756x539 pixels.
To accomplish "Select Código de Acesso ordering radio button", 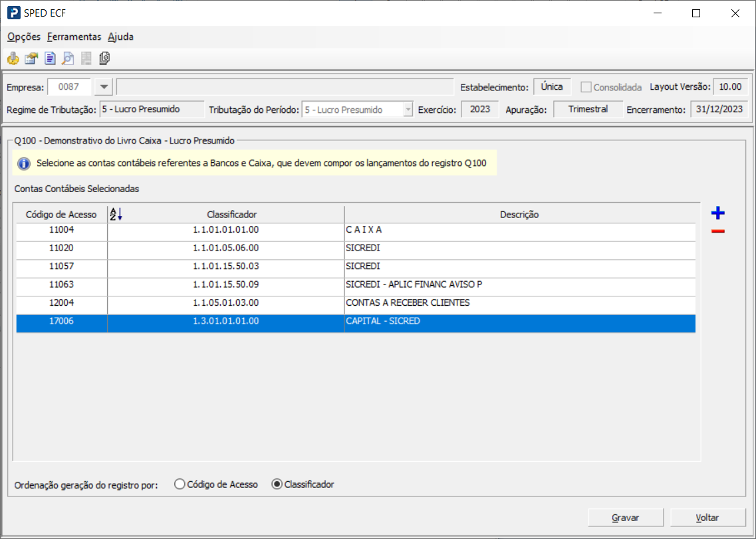I will (x=180, y=484).
